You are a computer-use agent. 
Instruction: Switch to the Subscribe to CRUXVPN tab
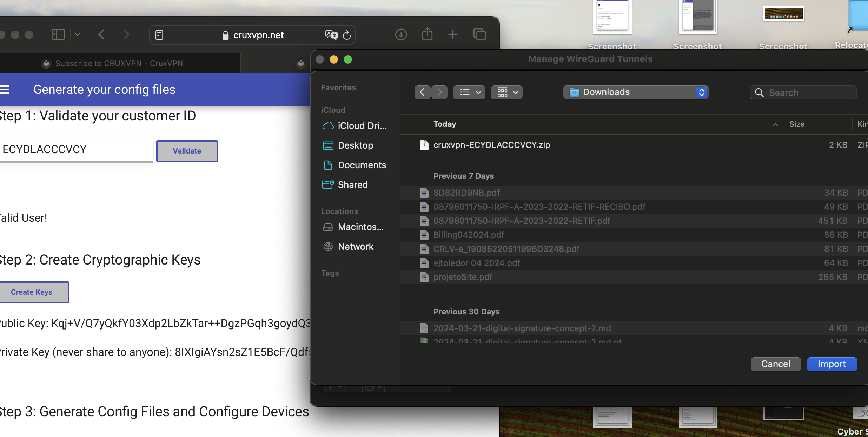(119, 63)
